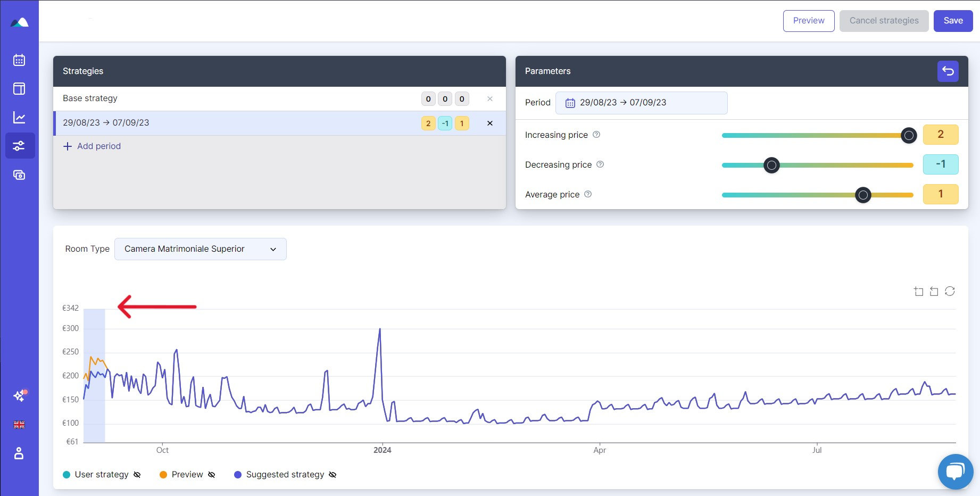980x496 pixels.
Task: Open the live chat bubble
Action: [x=955, y=472]
